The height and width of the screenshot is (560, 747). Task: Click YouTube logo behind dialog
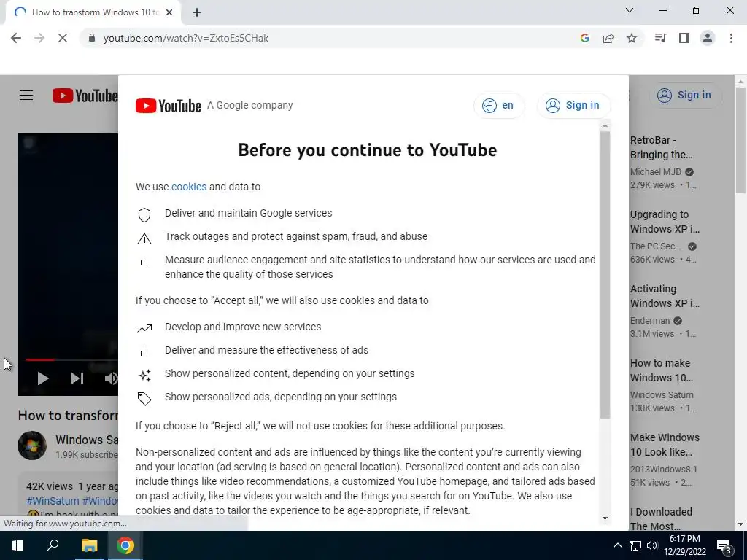tap(85, 96)
